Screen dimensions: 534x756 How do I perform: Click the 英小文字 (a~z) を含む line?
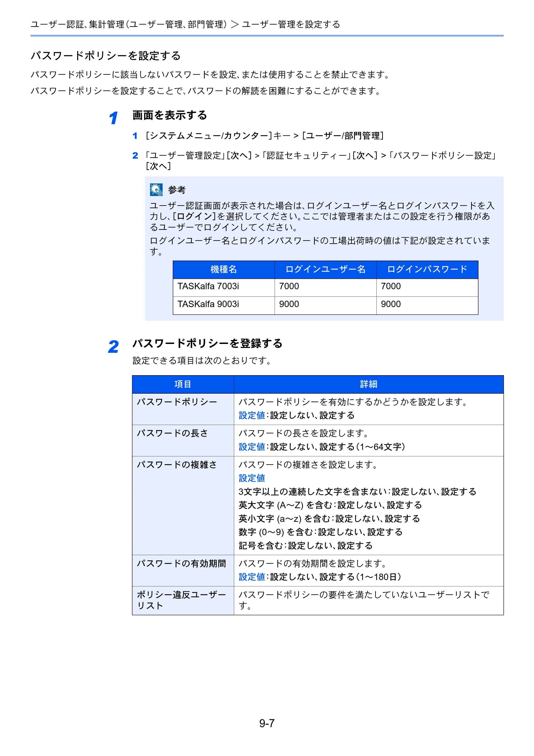click(x=329, y=519)
